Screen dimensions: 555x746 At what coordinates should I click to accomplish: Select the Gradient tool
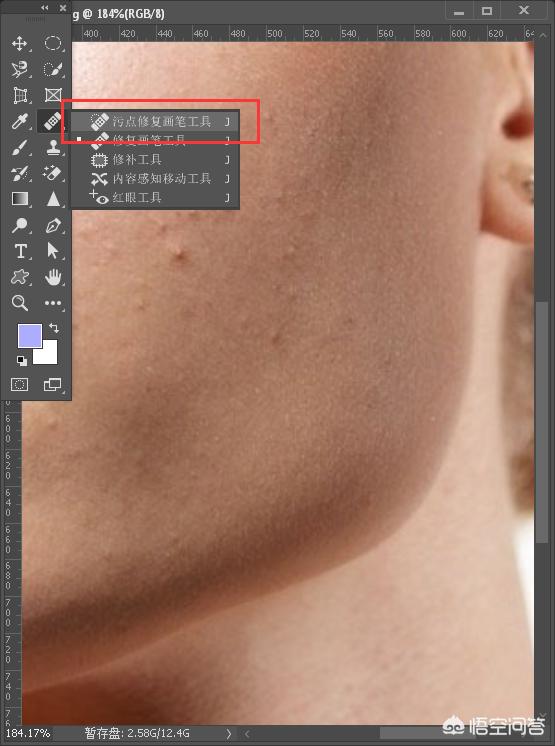point(19,199)
